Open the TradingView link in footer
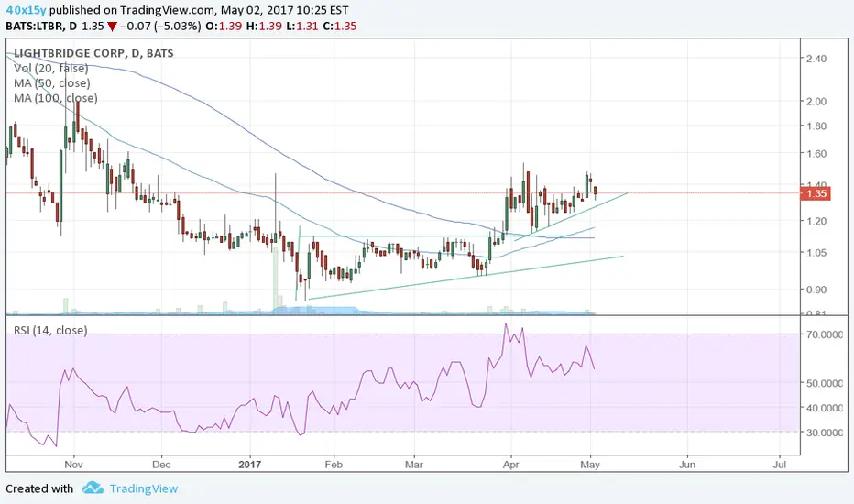Image resolution: width=854 pixels, height=504 pixels. tap(144, 488)
